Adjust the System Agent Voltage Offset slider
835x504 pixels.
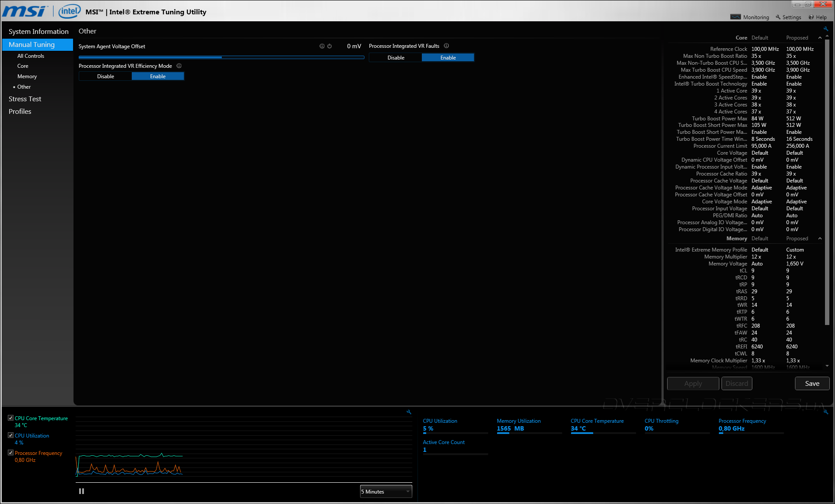(222, 57)
